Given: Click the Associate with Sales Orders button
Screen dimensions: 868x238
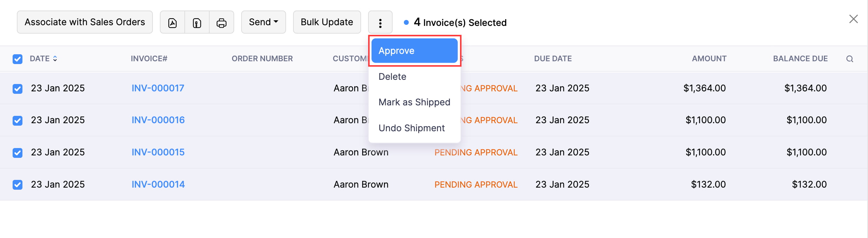Looking at the screenshot, I should point(84,22).
